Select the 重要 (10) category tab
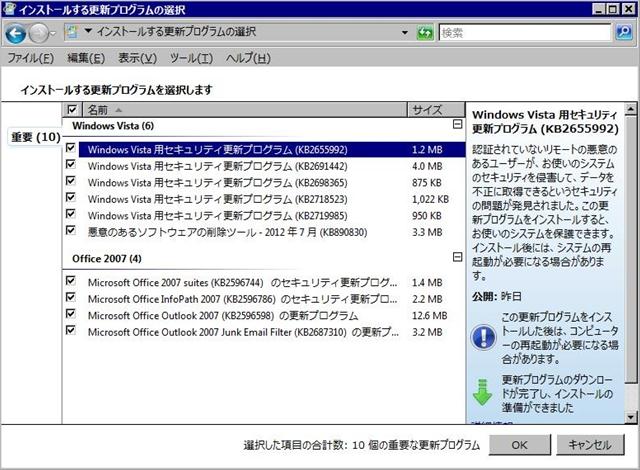Viewport: 640px width, 470px height. (36, 137)
